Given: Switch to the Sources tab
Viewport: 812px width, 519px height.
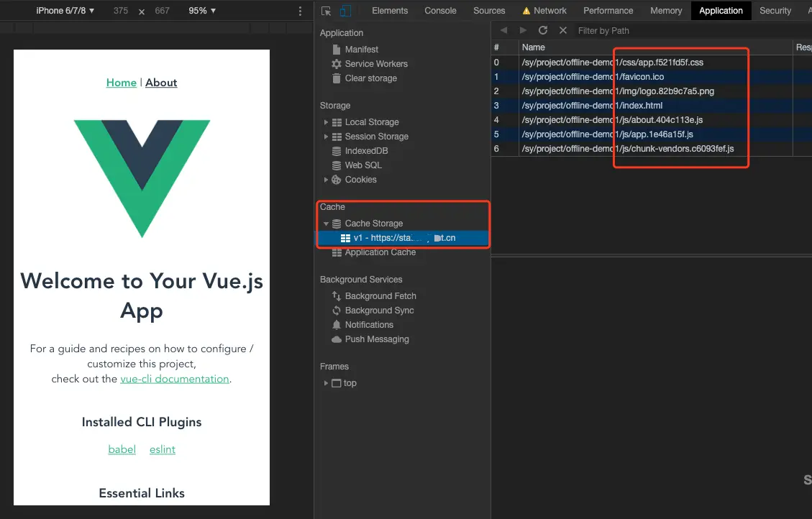Looking at the screenshot, I should 489,10.
